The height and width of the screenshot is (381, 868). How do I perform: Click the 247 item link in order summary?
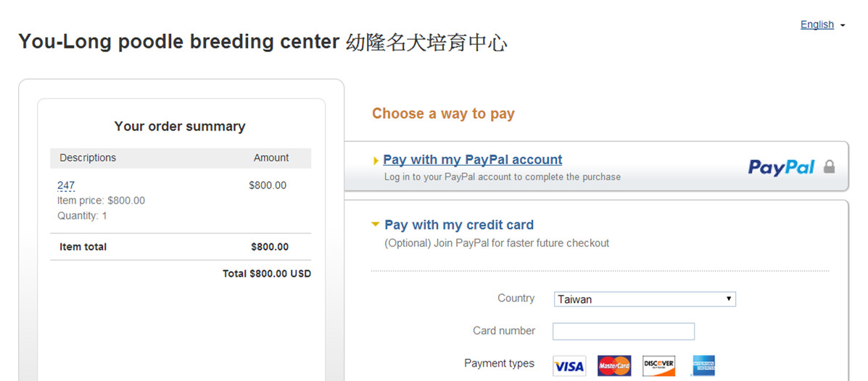[x=66, y=185]
